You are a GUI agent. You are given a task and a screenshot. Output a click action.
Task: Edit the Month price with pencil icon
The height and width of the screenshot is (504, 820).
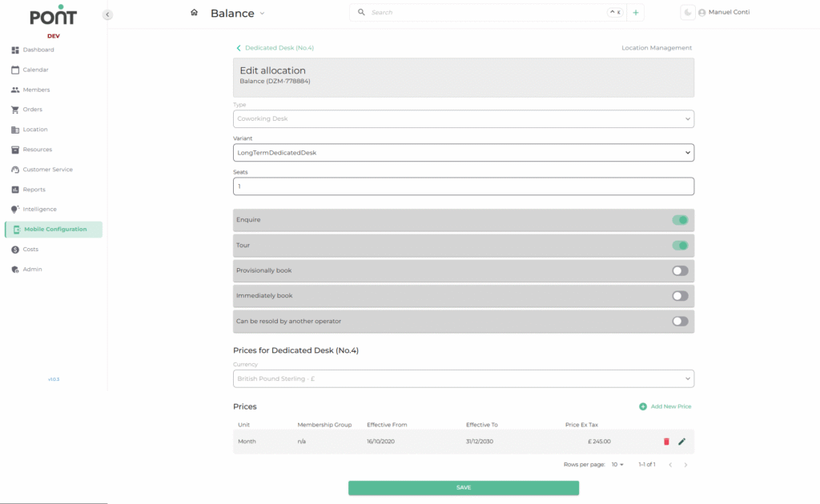point(682,442)
